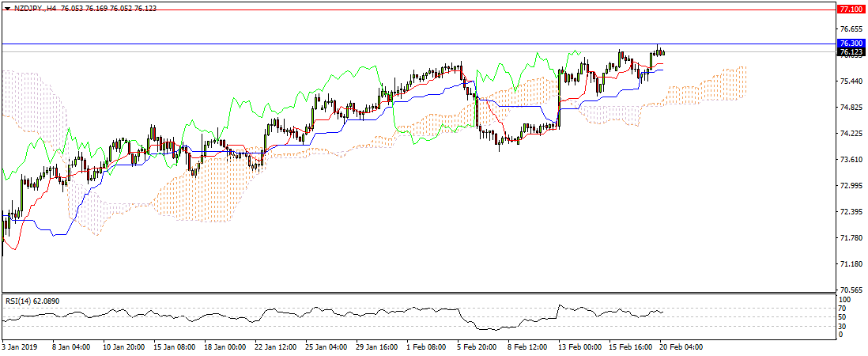Click the 100 level on RSI scale
Screen dimensions: 868x356
click(845, 301)
